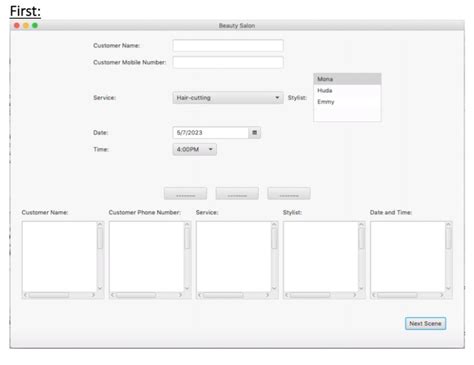The image size is (474, 365).
Task: Select Emmy in the Stylist list
Action: coord(347,102)
